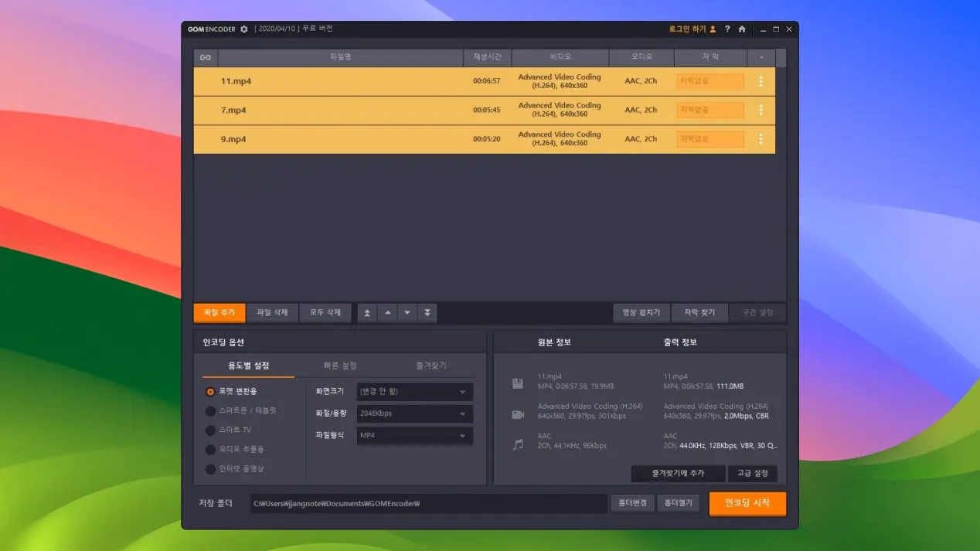This screenshot has height=551, width=980.
Task: Select 포맷 변환용 radio option
Action: tap(210, 392)
